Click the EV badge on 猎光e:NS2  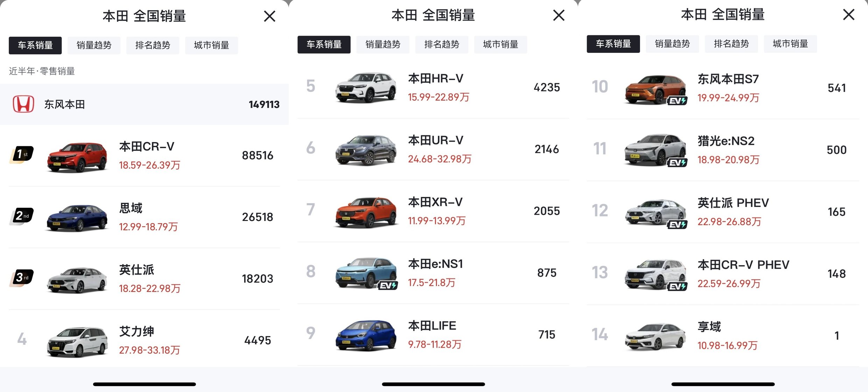click(x=677, y=163)
